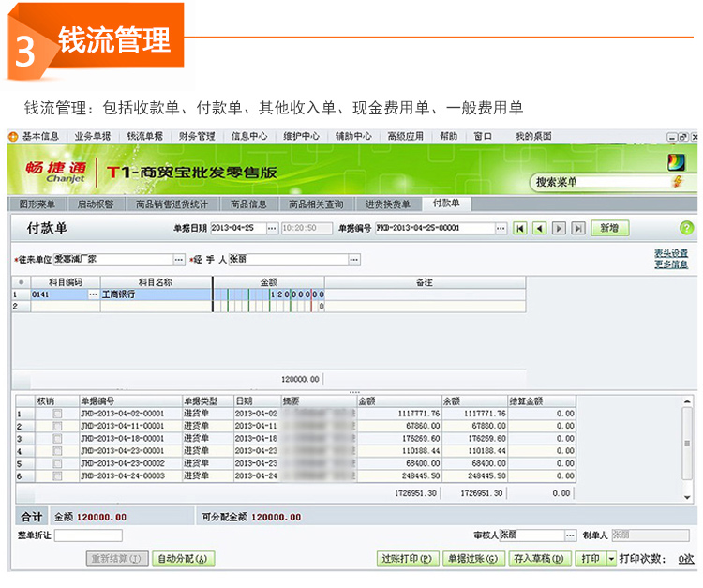Click the 自动分配(A) button
703x588 pixels.
pos(183,559)
